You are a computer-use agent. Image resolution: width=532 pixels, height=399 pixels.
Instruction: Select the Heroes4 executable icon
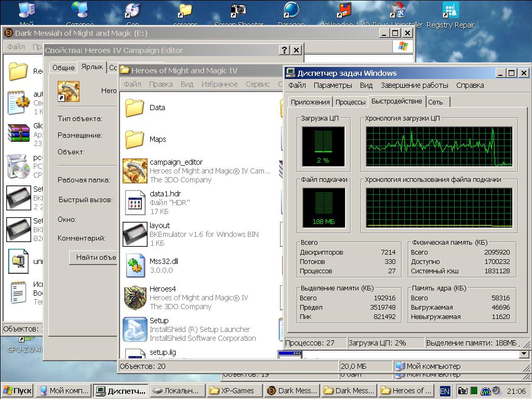click(135, 298)
